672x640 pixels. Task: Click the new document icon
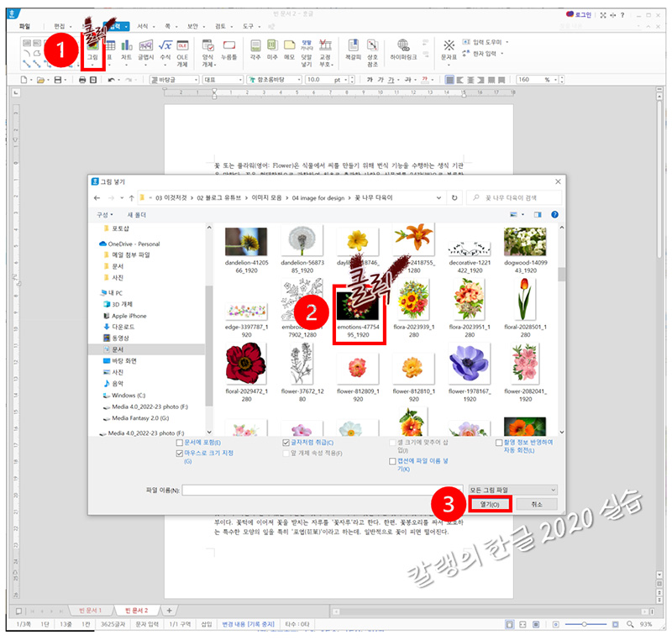(x=24, y=80)
